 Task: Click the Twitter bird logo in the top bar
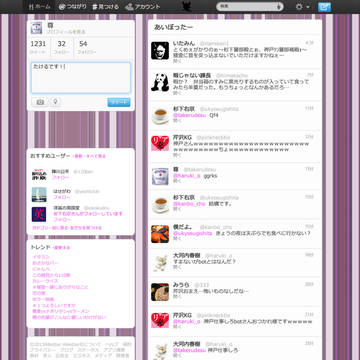187,7
